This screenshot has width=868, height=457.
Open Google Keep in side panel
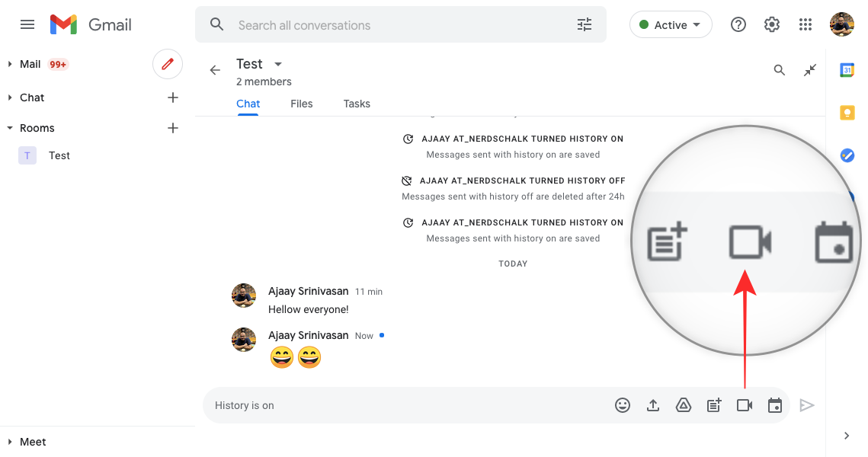pyautogui.click(x=847, y=113)
